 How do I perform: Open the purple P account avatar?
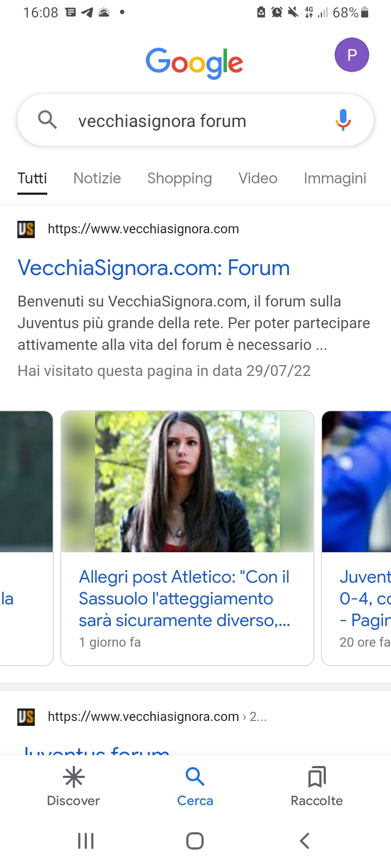click(352, 55)
